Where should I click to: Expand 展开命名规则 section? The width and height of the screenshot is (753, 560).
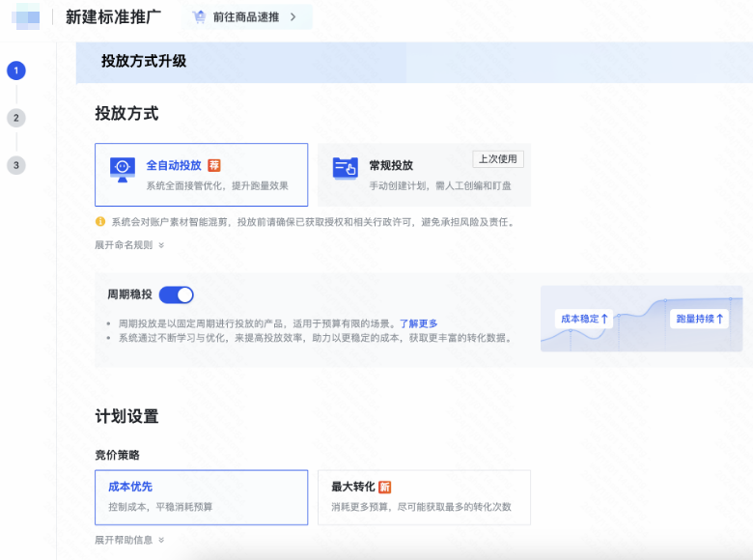(x=129, y=245)
